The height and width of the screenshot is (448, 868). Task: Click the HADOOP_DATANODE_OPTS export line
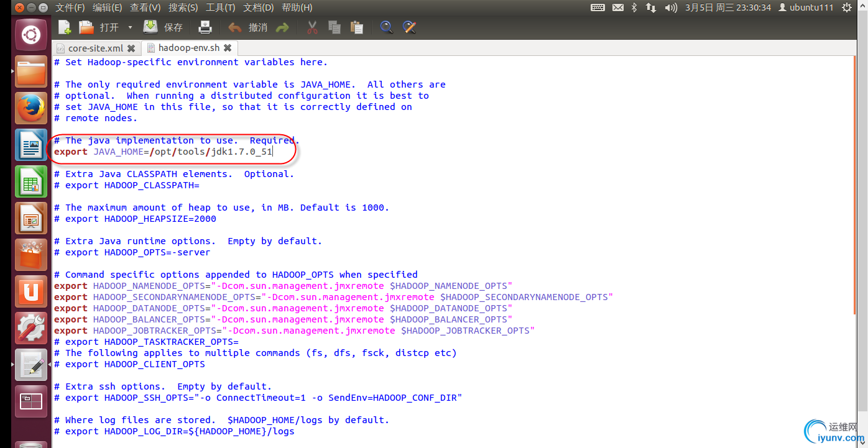click(x=284, y=308)
